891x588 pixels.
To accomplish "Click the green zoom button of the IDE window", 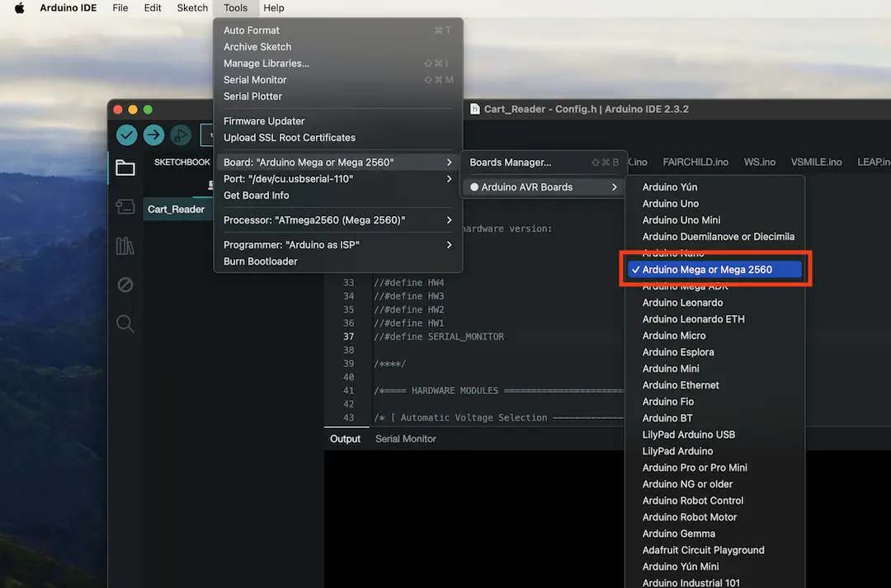I will point(148,110).
